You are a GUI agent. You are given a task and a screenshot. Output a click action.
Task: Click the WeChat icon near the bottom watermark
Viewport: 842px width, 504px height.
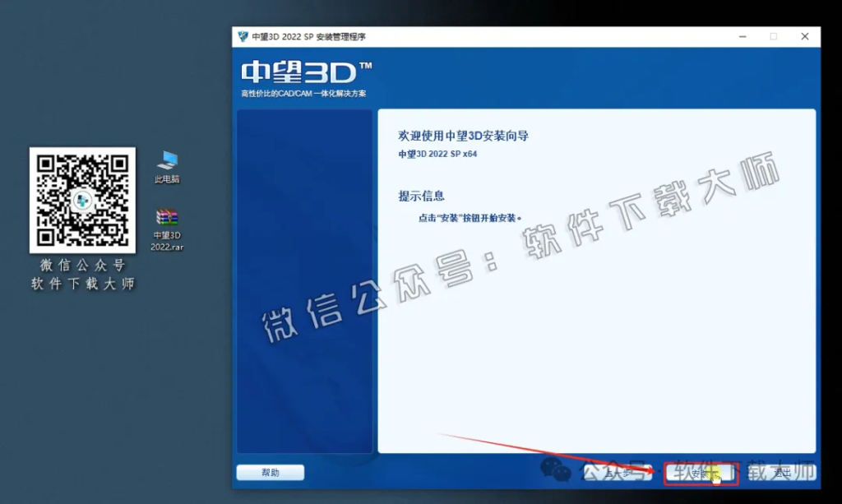coord(557,469)
